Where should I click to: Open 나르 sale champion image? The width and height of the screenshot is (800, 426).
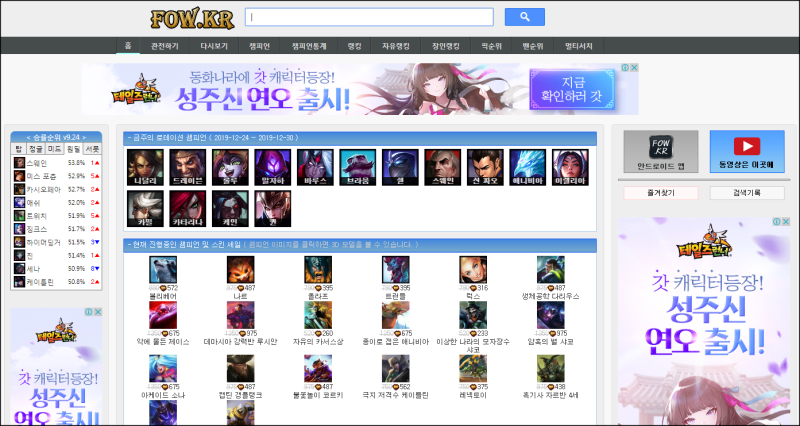point(240,269)
